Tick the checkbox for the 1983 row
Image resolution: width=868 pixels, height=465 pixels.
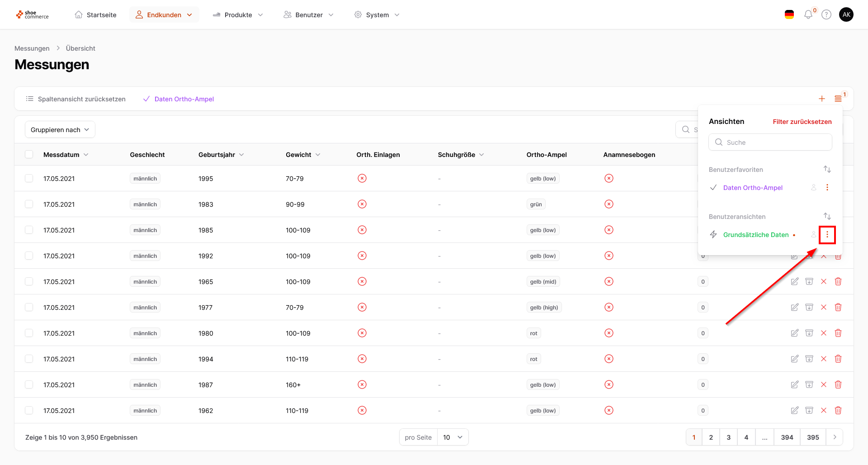(29, 204)
